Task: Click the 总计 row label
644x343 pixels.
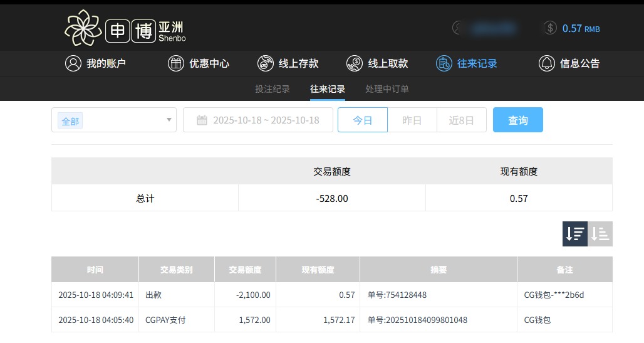Action: coord(145,198)
